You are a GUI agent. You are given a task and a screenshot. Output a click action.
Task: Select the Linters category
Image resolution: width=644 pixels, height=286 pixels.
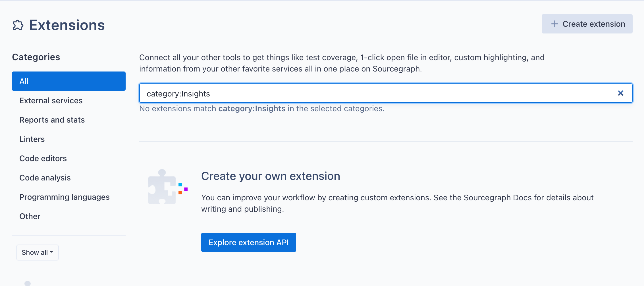[32, 139]
